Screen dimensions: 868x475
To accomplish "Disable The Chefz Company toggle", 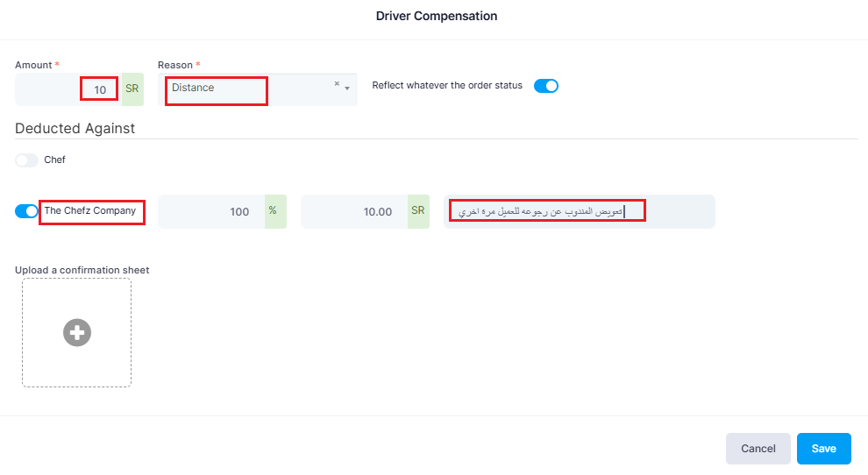I will tap(26, 211).
